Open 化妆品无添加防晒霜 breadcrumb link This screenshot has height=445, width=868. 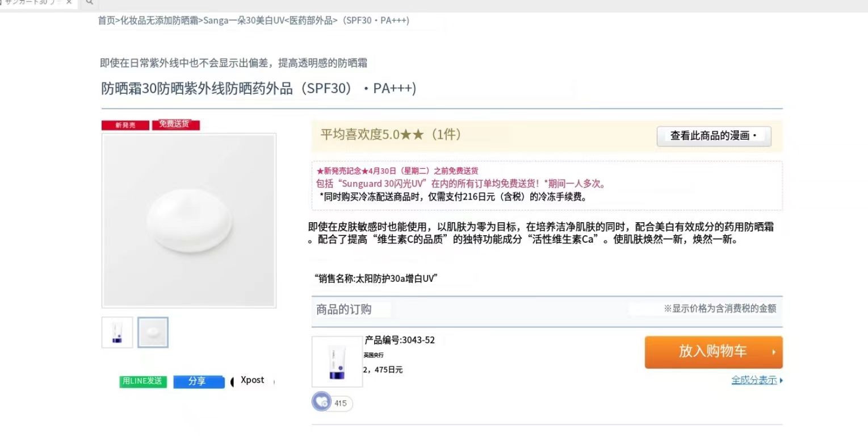click(x=159, y=20)
